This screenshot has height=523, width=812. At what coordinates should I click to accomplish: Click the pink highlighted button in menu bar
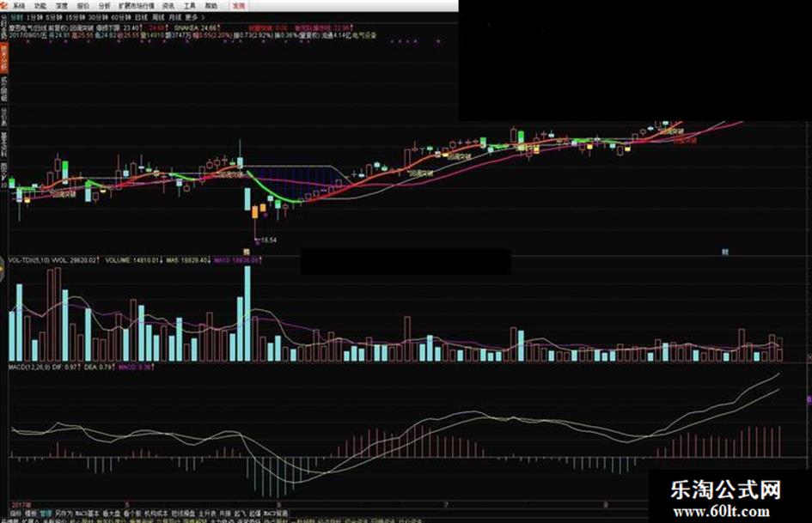[x=239, y=6]
